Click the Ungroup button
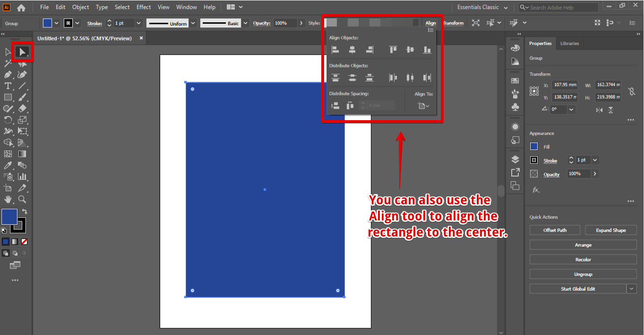Viewport: 644px width, 335px height. [583, 274]
